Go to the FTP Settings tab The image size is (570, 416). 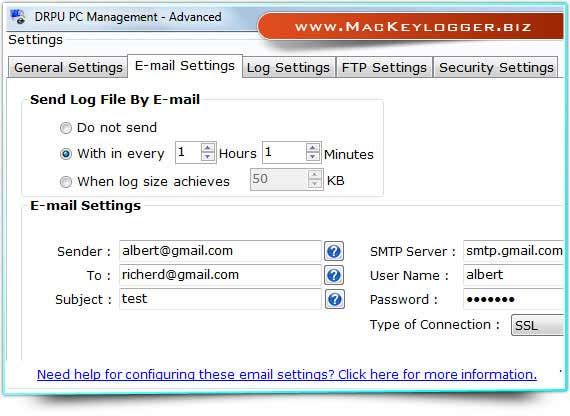click(x=384, y=68)
